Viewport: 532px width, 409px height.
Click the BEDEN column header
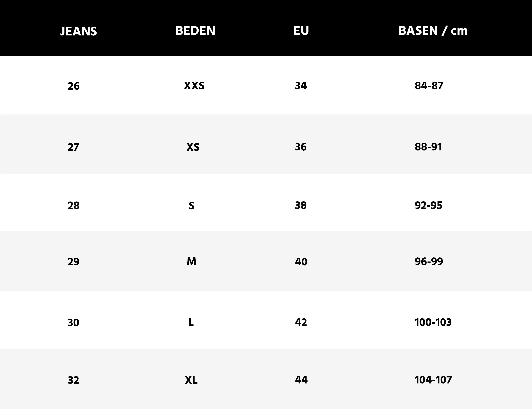coord(195,31)
